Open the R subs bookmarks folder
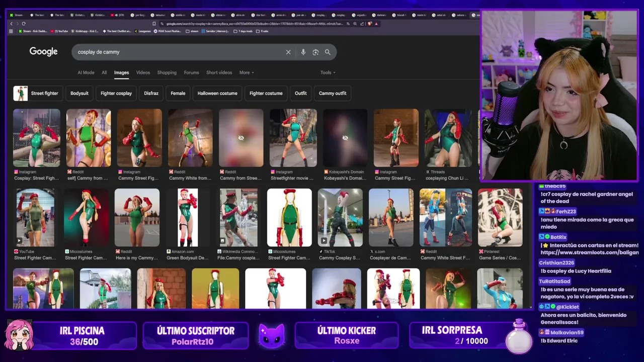The width and height of the screenshot is (644, 362). pos(262,31)
